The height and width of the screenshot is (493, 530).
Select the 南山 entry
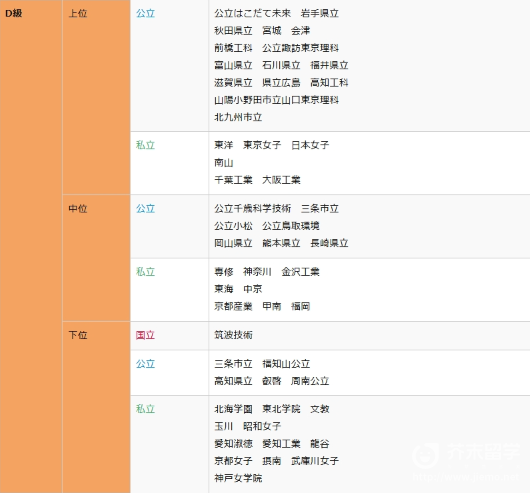point(224,163)
